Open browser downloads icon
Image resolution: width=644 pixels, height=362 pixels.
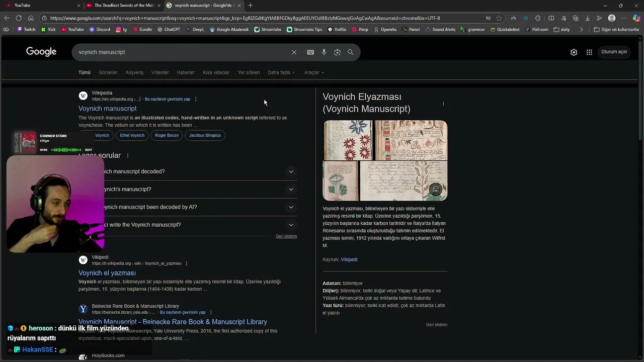[x=587, y=18]
